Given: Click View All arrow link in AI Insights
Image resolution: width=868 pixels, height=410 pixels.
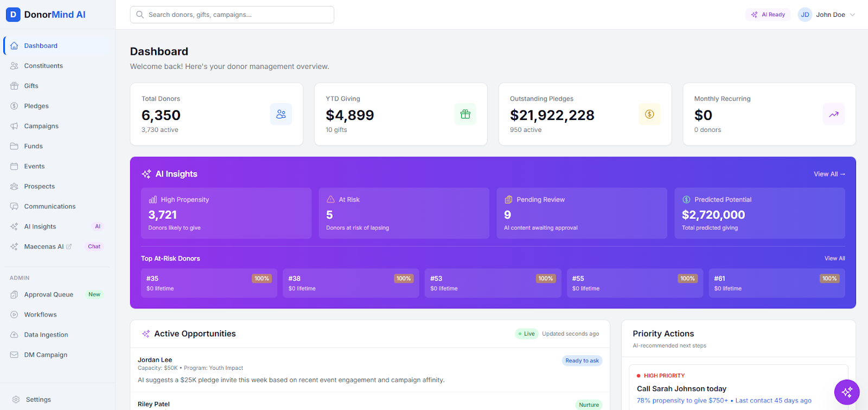Looking at the screenshot, I should pos(829,174).
